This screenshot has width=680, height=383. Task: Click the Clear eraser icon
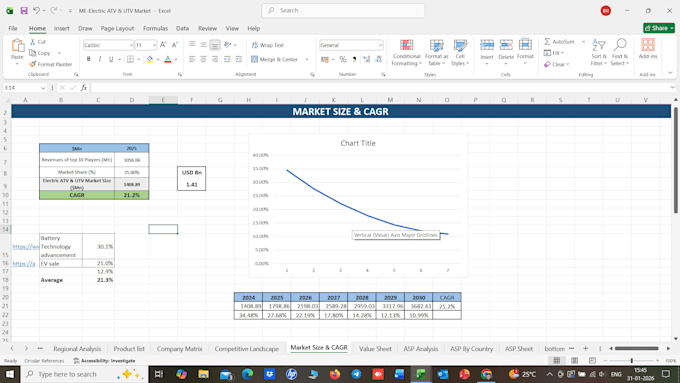pos(547,64)
